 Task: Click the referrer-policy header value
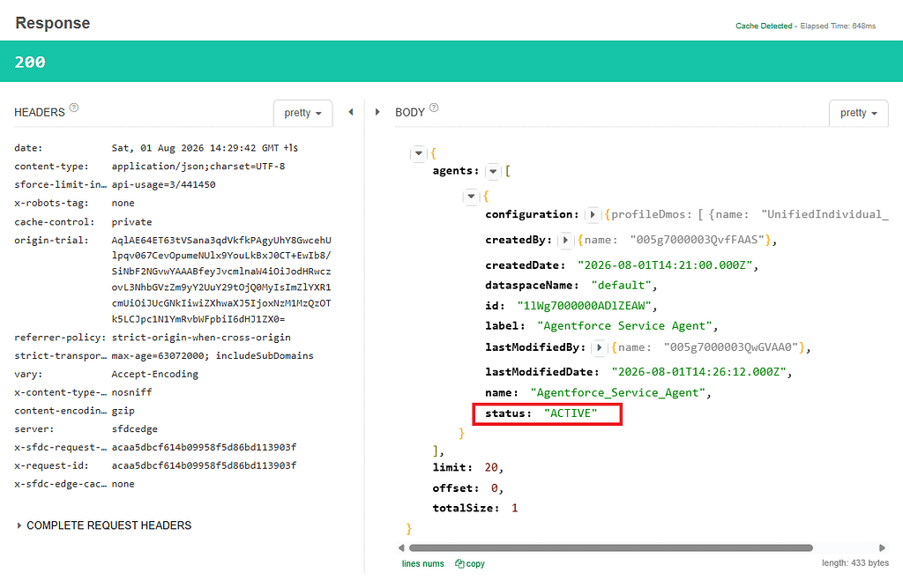[x=201, y=338]
